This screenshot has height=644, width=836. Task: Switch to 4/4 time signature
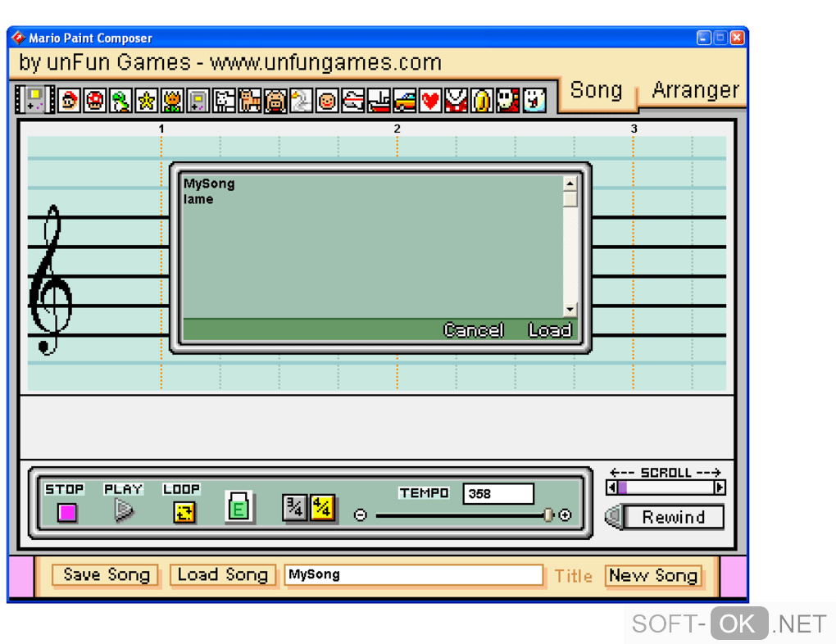322,507
